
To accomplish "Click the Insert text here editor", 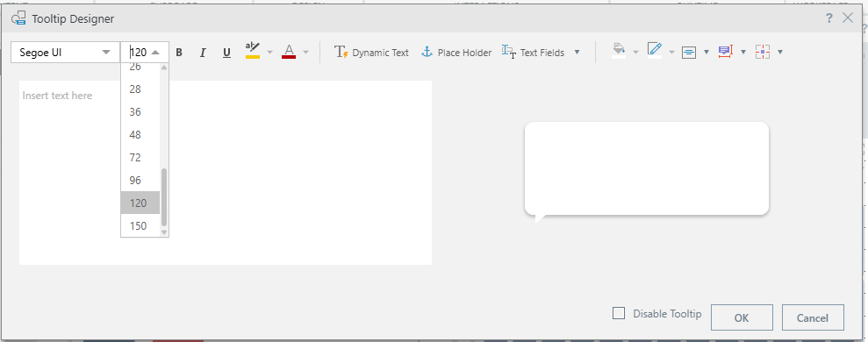I will [226, 173].
